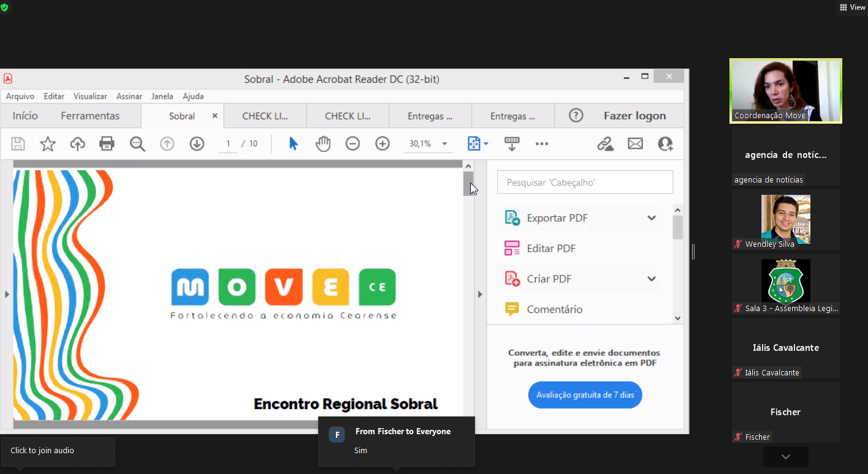868x474 pixels.
Task: Activate the arrow selection tool
Action: coord(294,144)
